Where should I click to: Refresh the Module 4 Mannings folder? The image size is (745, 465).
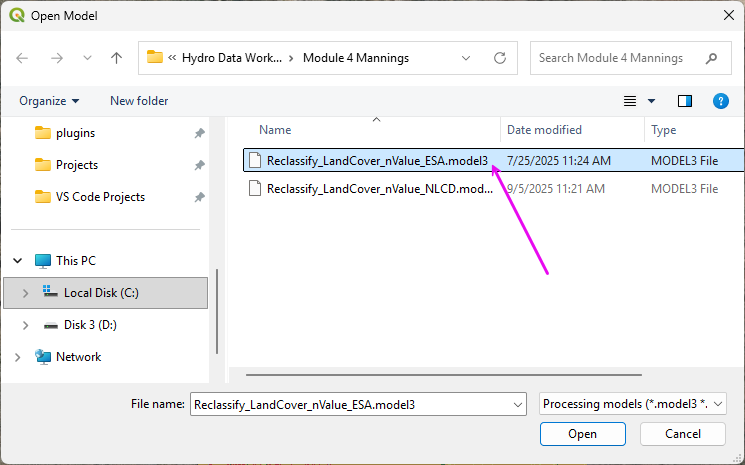point(500,58)
